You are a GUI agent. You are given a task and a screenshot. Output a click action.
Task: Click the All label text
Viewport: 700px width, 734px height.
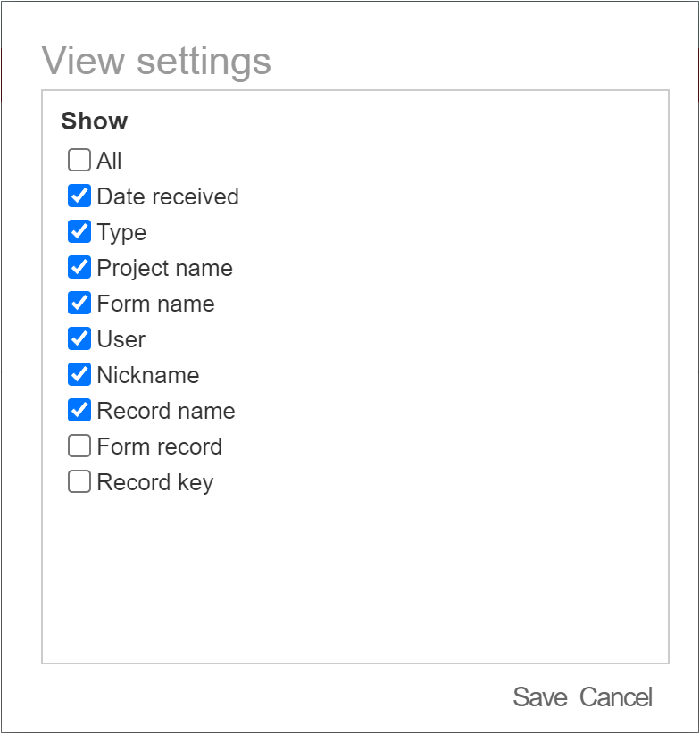[x=109, y=161]
